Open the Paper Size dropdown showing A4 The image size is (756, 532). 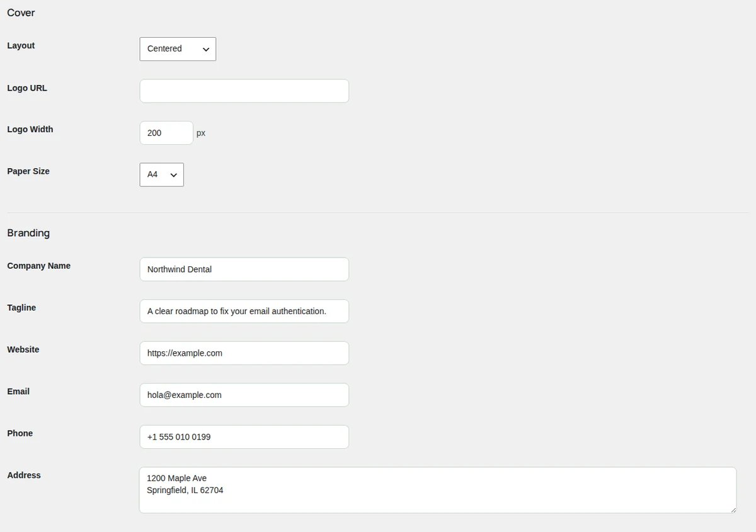pyautogui.click(x=161, y=175)
